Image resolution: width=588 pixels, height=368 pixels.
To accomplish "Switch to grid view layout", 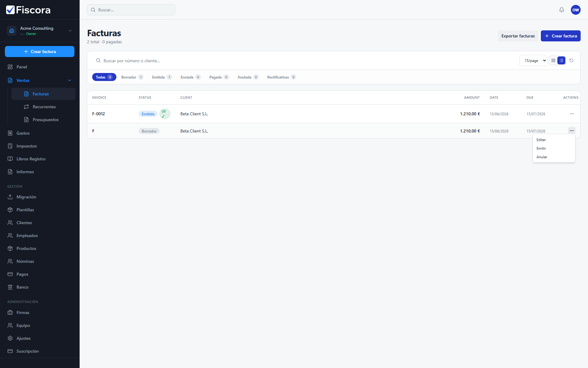I will (553, 61).
